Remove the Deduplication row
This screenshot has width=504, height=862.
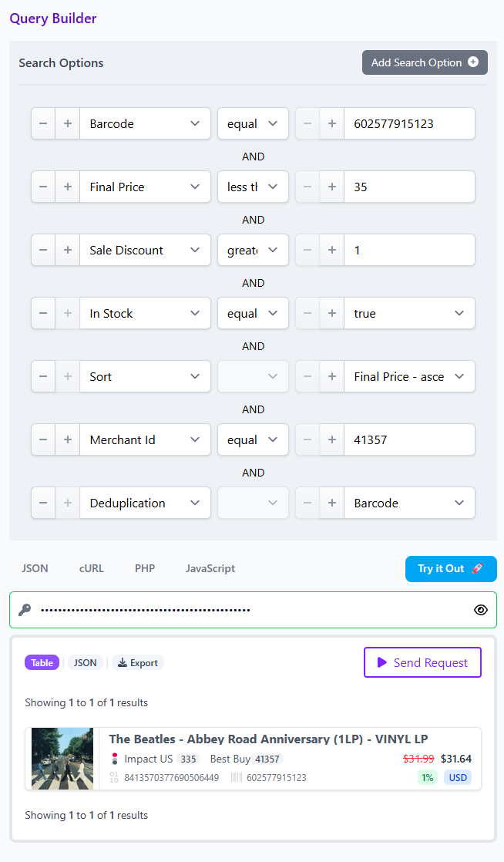(x=43, y=503)
